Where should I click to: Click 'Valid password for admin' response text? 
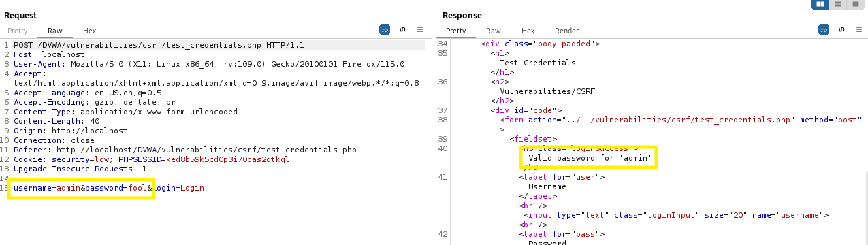point(590,158)
